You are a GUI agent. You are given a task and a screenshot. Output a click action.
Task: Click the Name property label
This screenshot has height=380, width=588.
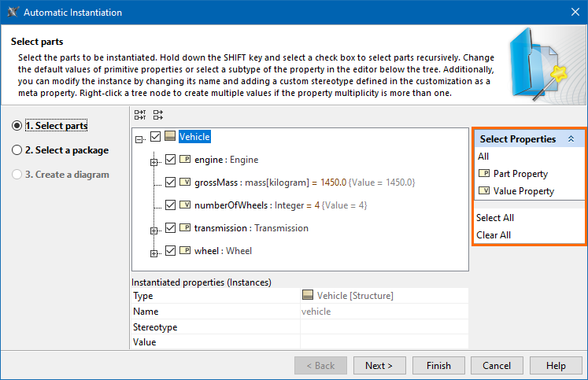click(x=146, y=312)
